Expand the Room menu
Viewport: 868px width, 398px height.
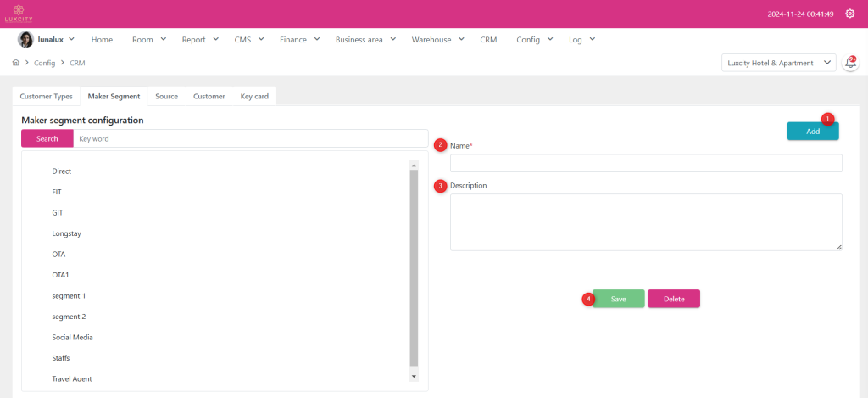pyautogui.click(x=148, y=39)
